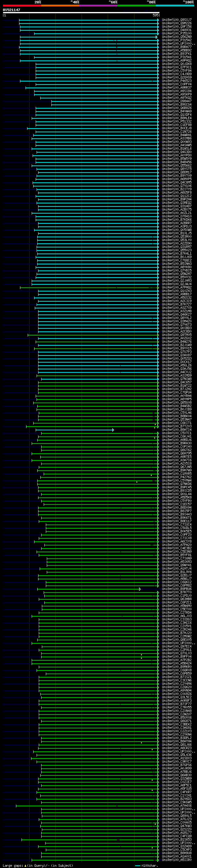Image resolution: width=197 pixels, height=868 pixels.
Task: Select the label UniRef100_B9PC45
Action: (177, 487)
